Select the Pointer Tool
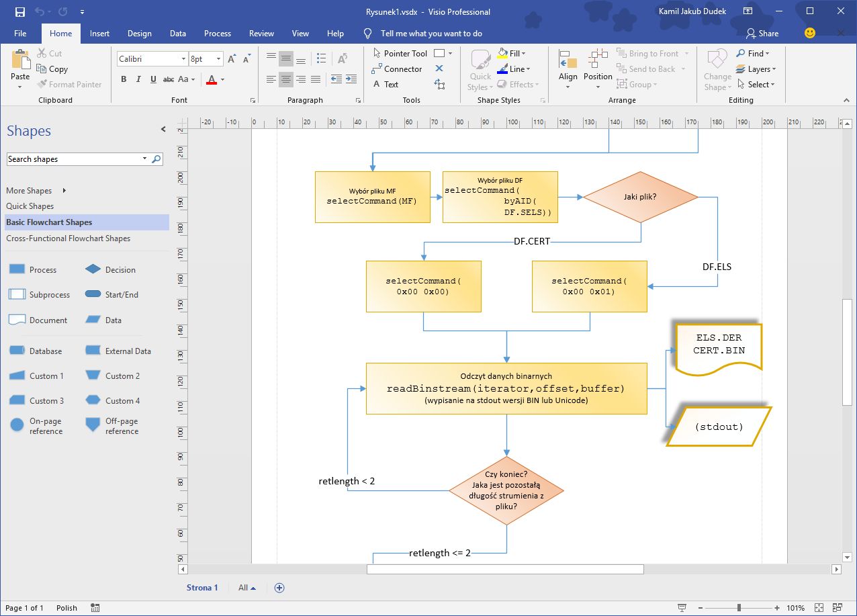Screen dimensions: 857x616 click(399, 54)
